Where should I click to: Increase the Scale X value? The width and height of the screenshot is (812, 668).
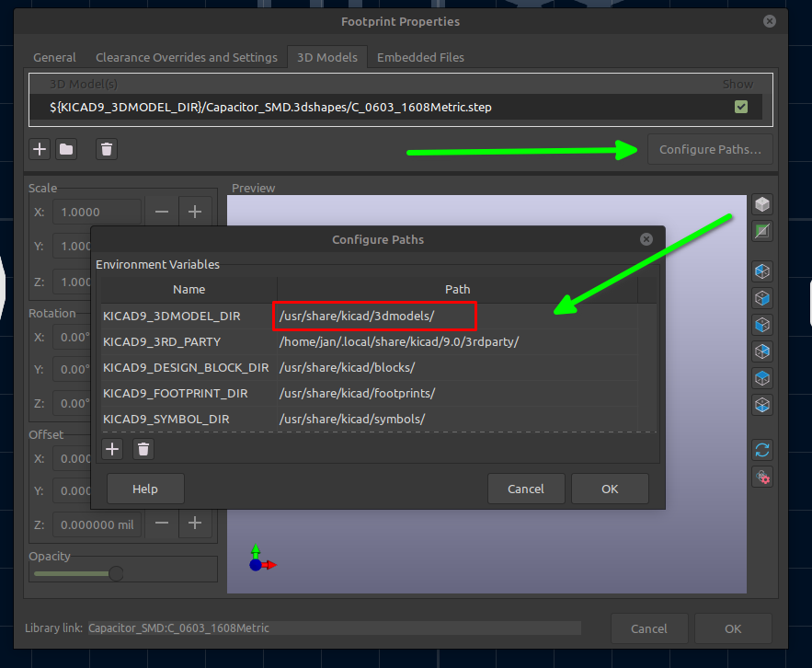point(195,212)
